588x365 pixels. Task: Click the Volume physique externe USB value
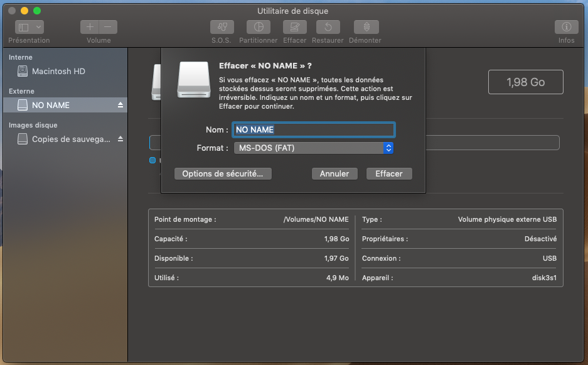point(508,219)
